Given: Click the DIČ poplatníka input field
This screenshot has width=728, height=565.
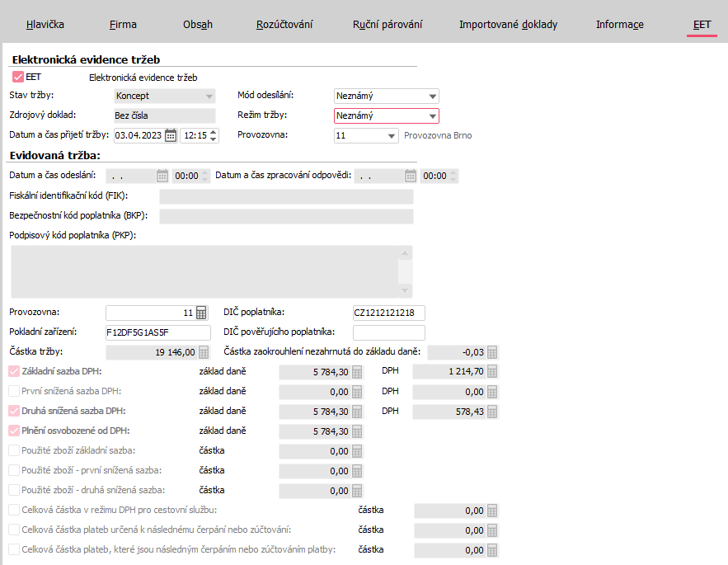Looking at the screenshot, I should [x=388, y=313].
